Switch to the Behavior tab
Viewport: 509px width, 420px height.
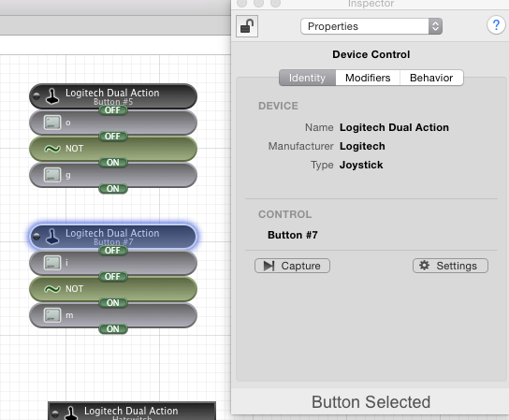431,78
